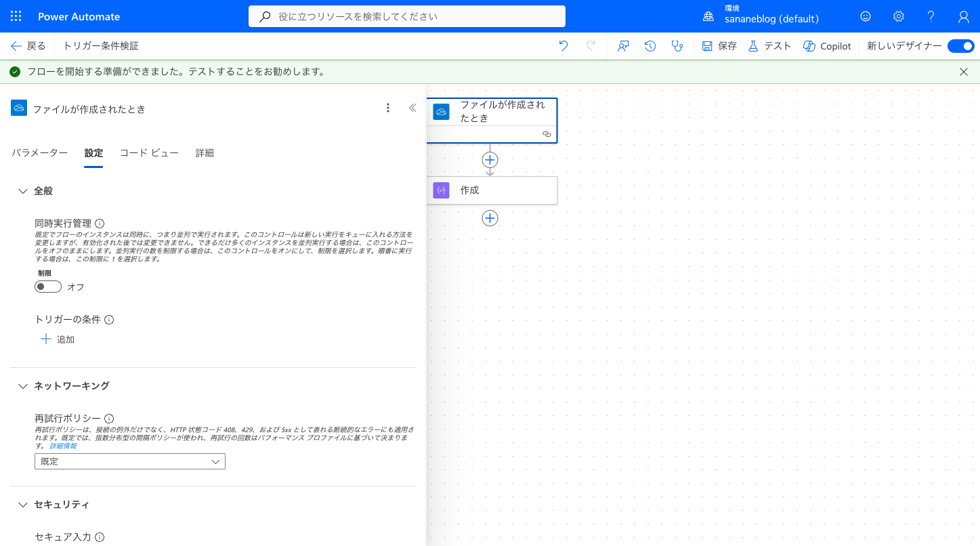Click the flow name トリガー条件検証

coord(101,46)
